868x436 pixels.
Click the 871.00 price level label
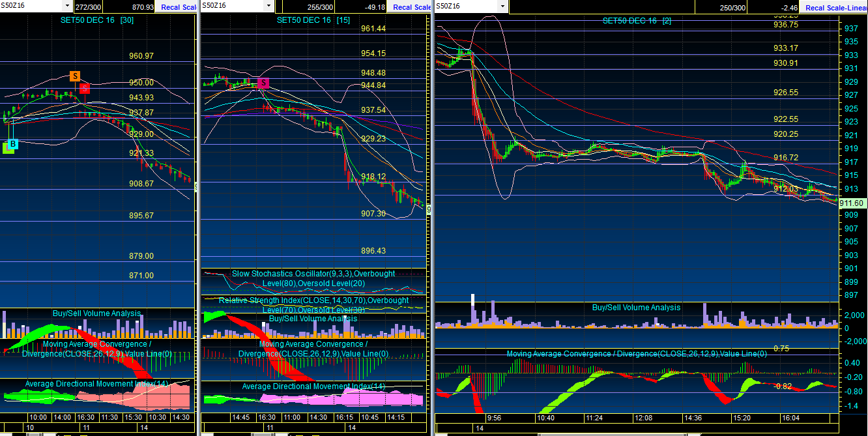(x=141, y=276)
